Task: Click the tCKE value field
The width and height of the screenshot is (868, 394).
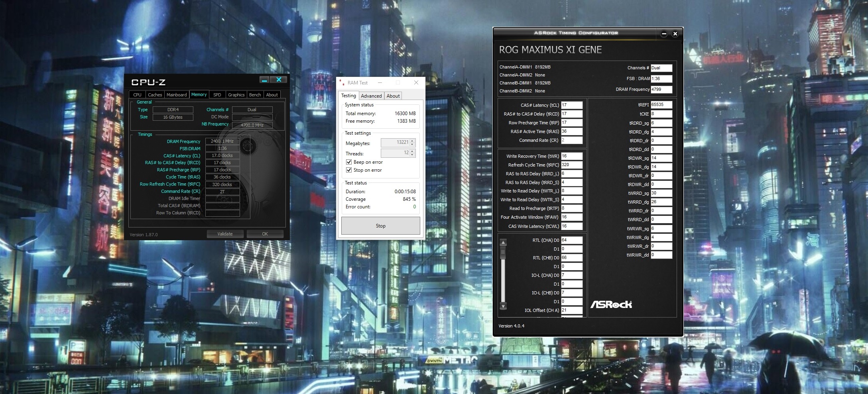Action: point(661,114)
